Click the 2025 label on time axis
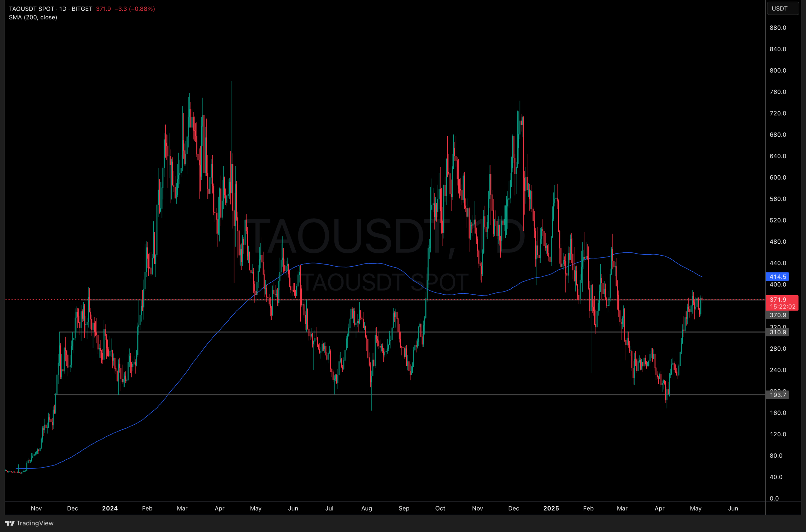Screen dimensions: 806x532 551,508
